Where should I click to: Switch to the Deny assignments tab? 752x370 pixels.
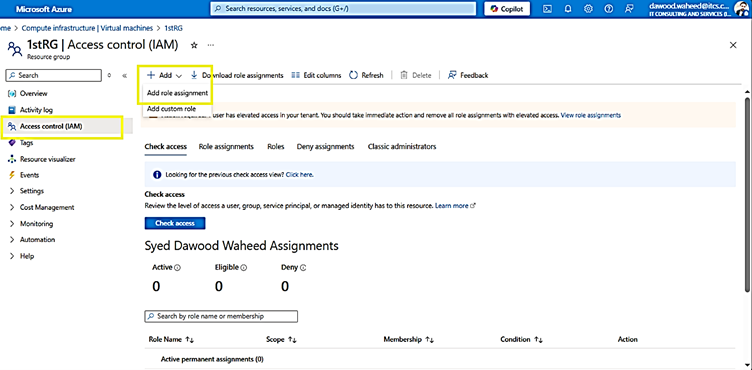[325, 146]
